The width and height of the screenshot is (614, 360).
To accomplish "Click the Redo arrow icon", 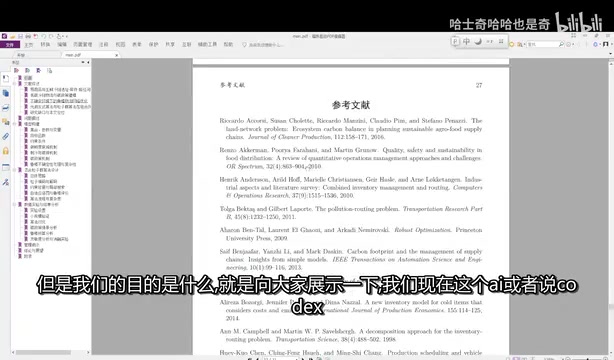I will click(51, 36).
